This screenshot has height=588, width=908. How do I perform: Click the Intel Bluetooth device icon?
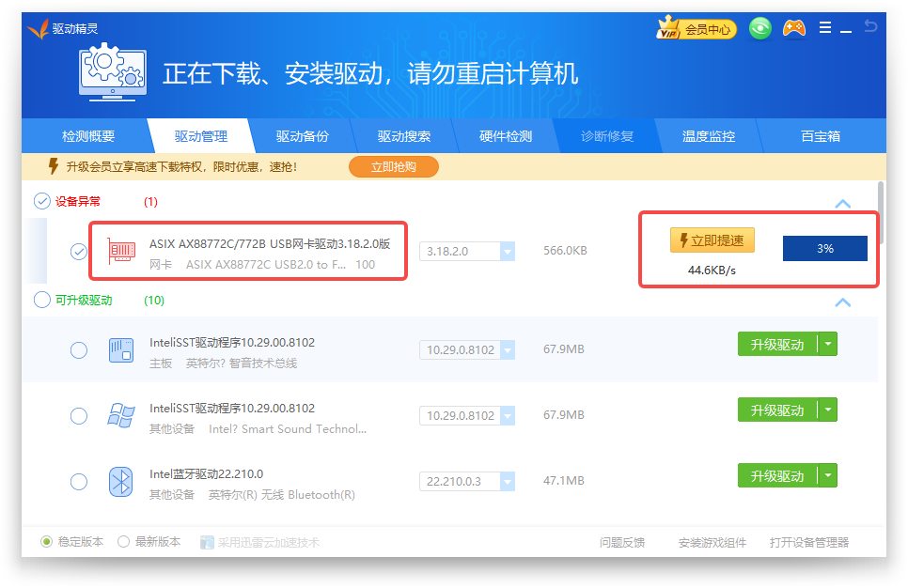click(121, 482)
